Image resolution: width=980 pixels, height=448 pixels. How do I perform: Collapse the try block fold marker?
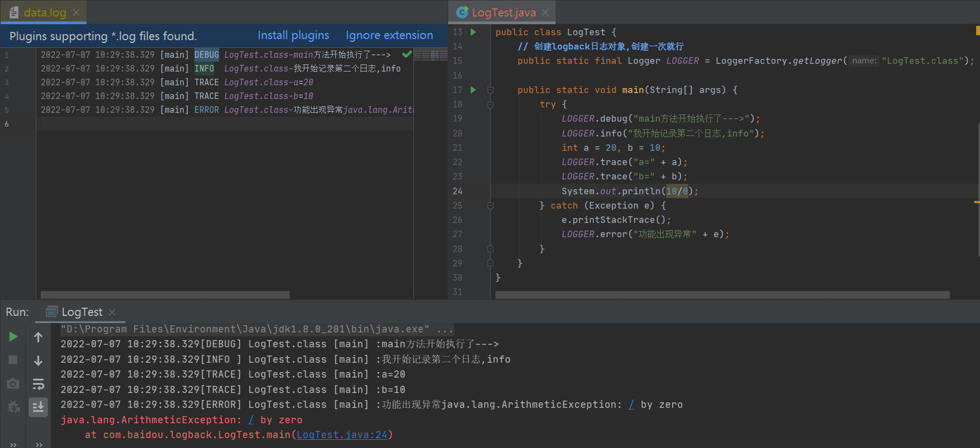tap(490, 105)
